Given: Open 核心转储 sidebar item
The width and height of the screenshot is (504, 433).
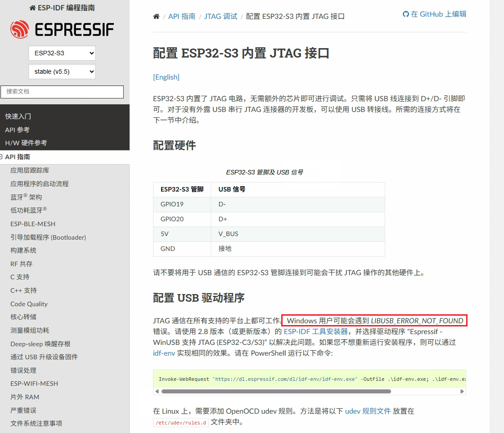Looking at the screenshot, I should [23, 317].
